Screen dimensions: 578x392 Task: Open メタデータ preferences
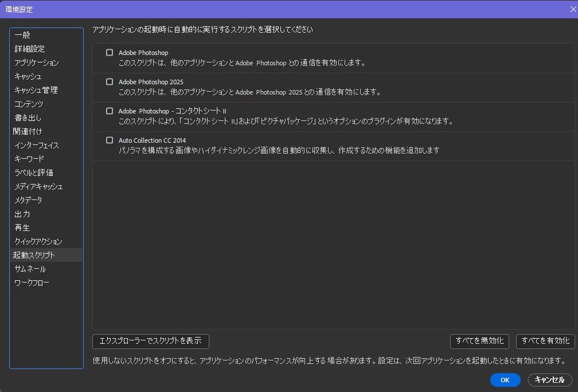pyautogui.click(x=46, y=200)
